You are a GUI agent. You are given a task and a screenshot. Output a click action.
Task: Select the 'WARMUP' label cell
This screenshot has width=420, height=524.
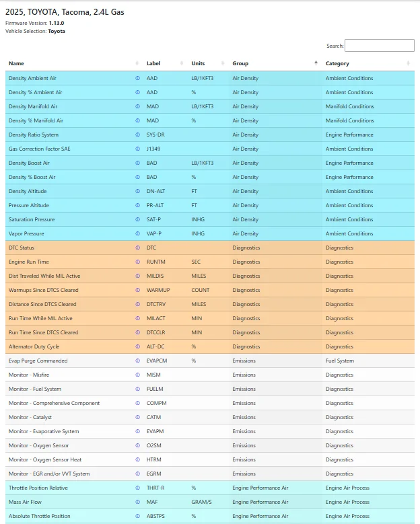pyautogui.click(x=165, y=290)
